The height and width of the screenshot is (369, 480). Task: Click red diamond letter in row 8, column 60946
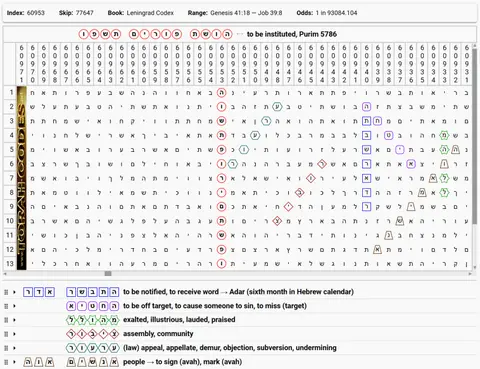click(299, 192)
